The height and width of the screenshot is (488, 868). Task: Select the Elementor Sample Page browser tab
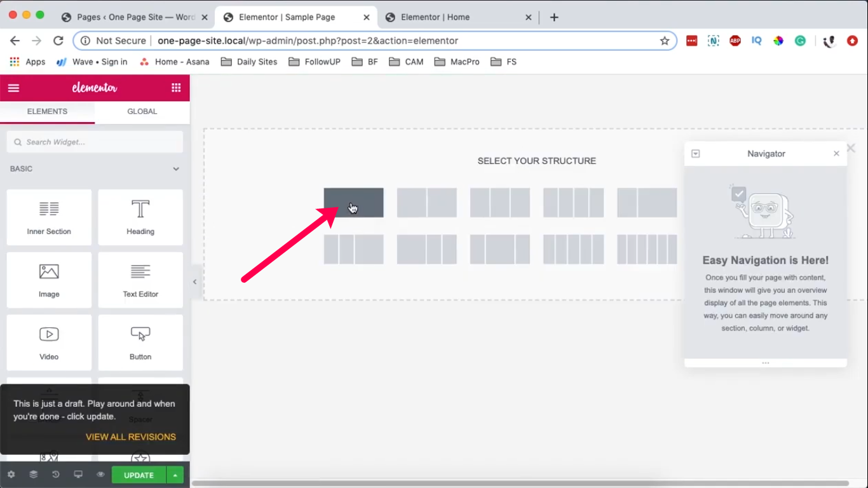pyautogui.click(x=296, y=17)
